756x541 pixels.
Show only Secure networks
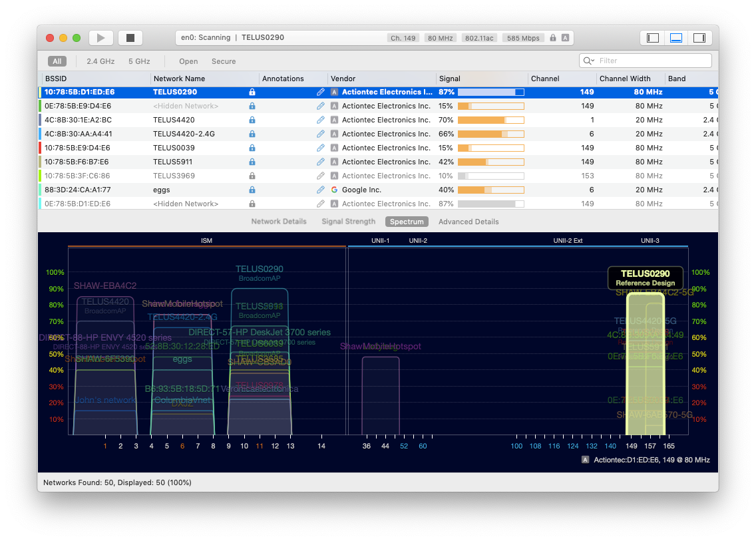tap(224, 61)
